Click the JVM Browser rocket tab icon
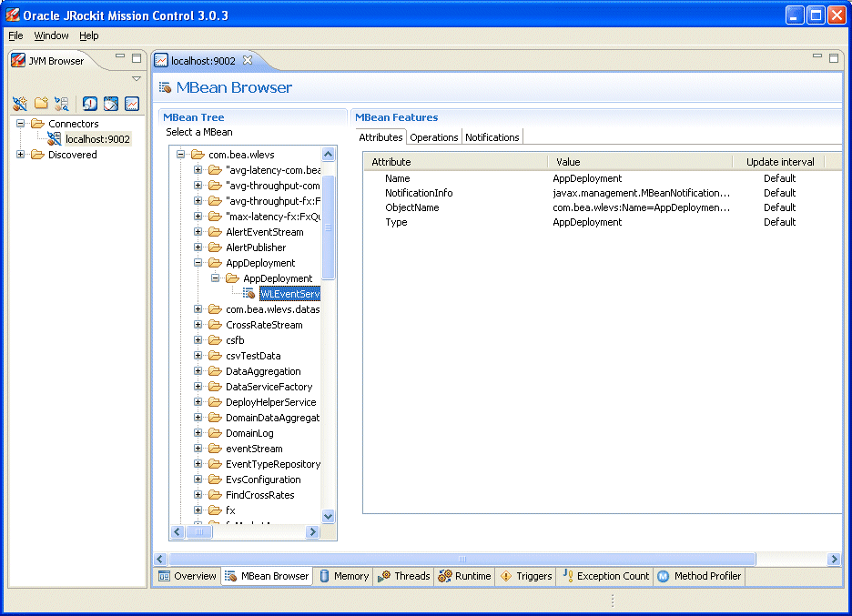The width and height of the screenshot is (852, 616). pos(18,60)
